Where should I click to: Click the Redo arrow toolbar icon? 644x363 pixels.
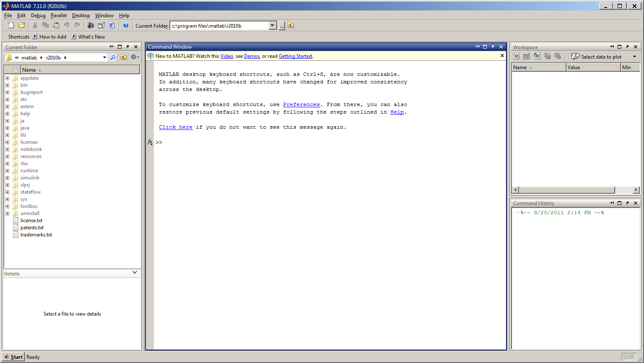[x=77, y=26]
